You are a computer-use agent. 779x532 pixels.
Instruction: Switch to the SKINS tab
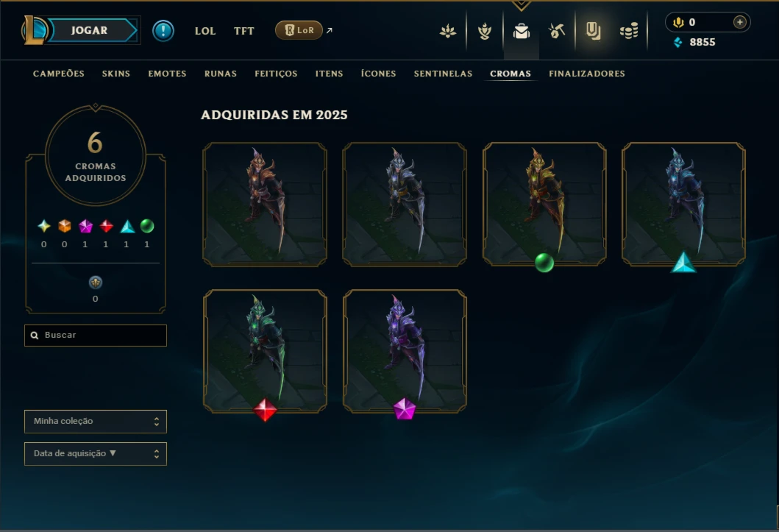(x=115, y=74)
